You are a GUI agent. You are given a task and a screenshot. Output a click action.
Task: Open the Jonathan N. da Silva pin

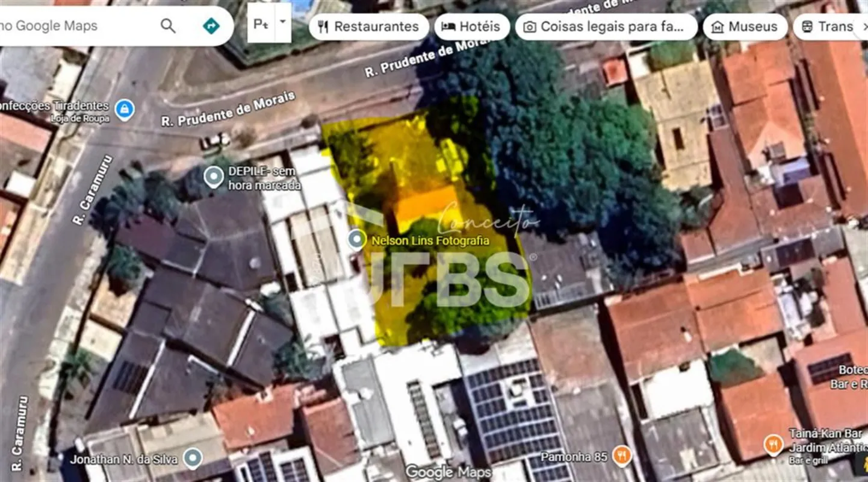193,459
